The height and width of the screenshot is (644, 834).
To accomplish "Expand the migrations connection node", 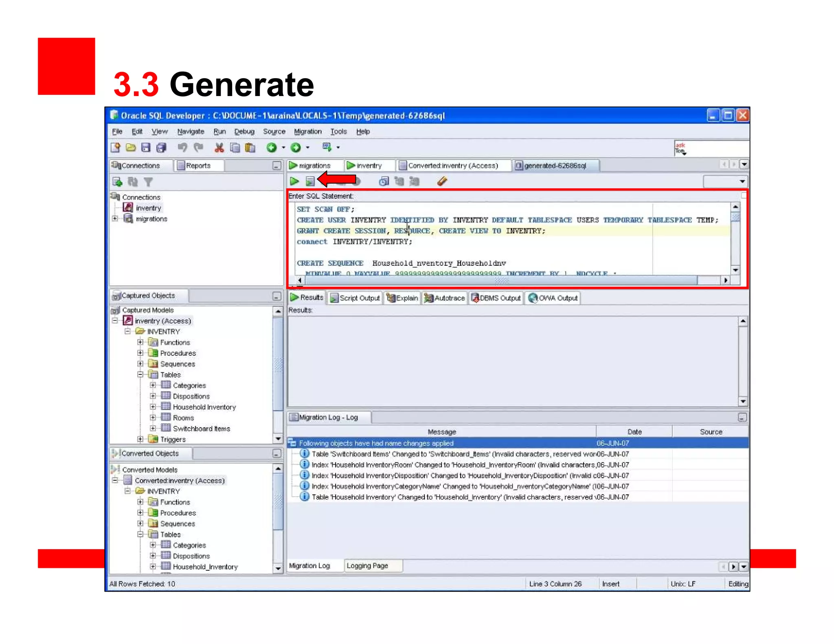I will (x=115, y=219).
